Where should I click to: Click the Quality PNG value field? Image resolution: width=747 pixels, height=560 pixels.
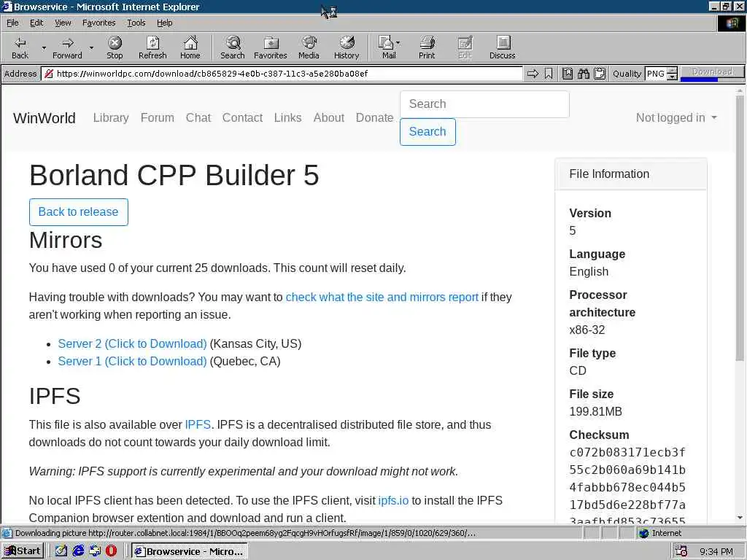click(656, 74)
